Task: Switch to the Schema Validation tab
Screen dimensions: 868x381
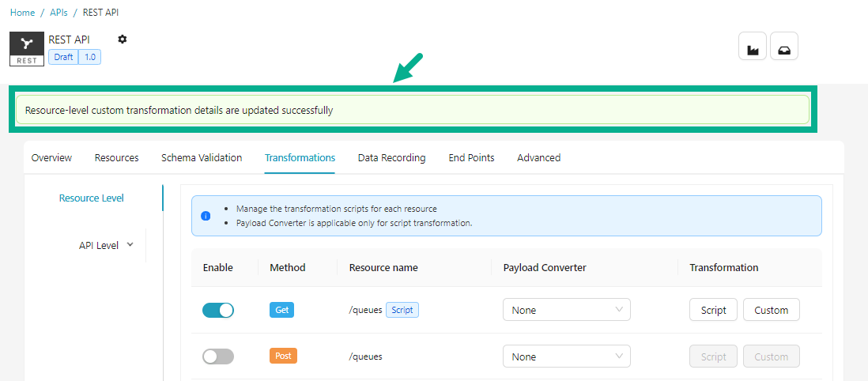Action: tap(202, 158)
